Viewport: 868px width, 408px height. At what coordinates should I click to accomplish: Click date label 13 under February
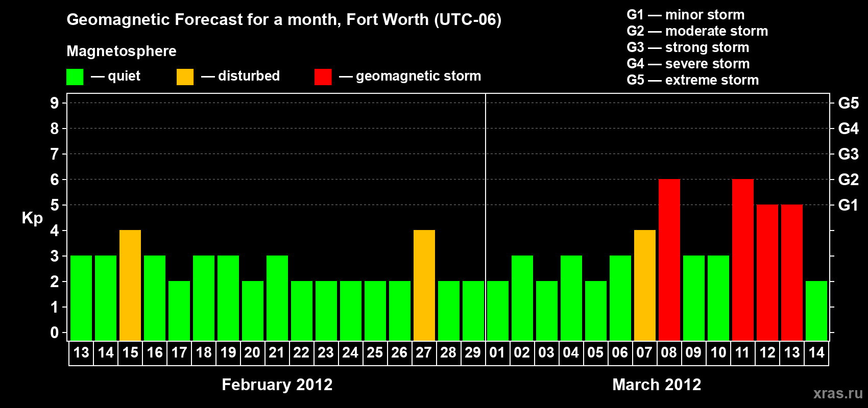tap(81, 352)
